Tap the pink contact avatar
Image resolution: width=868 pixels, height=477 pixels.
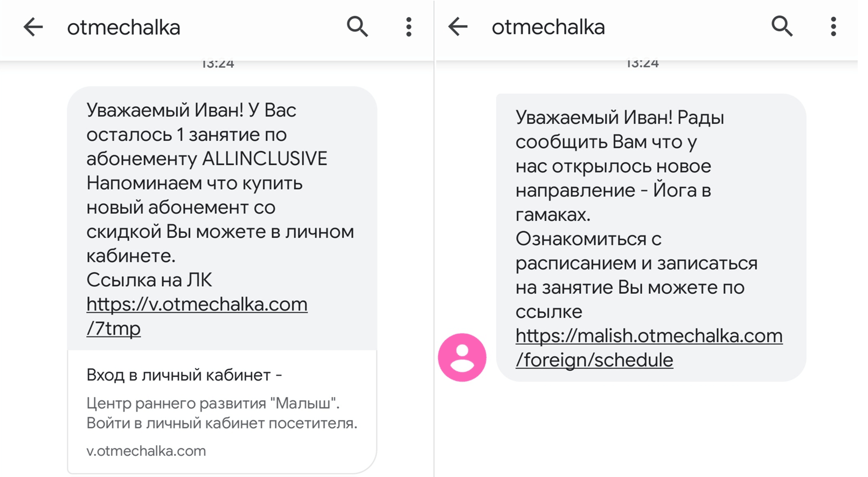point(462,357)
